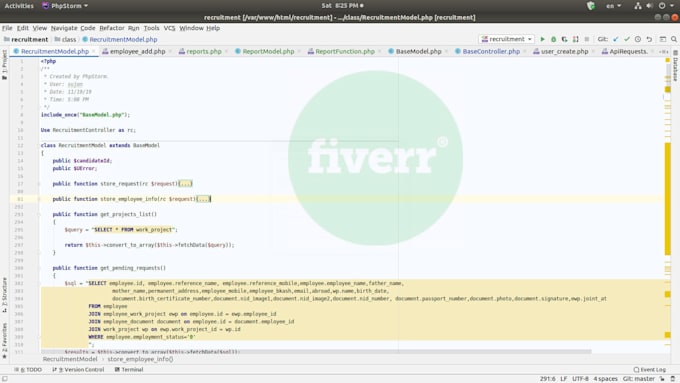Viewport: 680px width, 383px height.
Task: Expand the folded store_employee_info function body
Action: tap(203, 199)
